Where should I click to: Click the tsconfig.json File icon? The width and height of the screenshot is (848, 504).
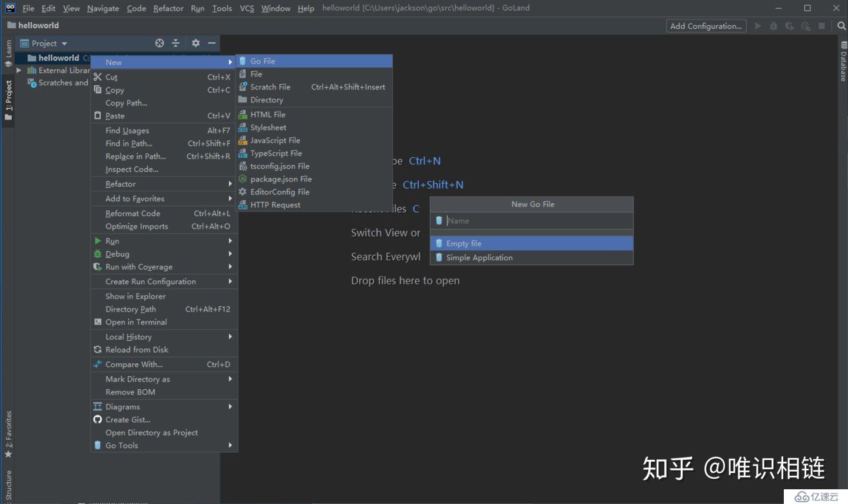point(243,167)
